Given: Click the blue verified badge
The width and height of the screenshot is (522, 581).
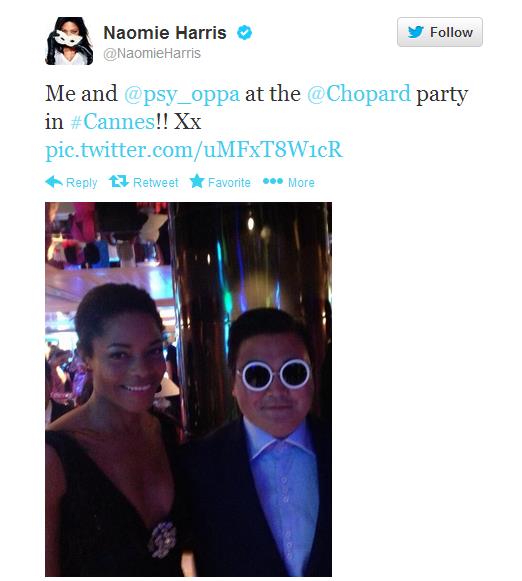Looking at the screenshot, I should click(245, 33).
